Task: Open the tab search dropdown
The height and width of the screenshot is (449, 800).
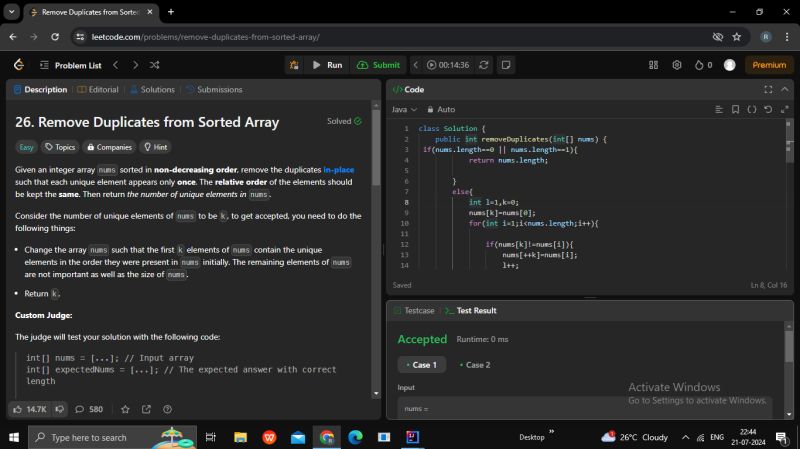Action: click(x=11, y=12)
